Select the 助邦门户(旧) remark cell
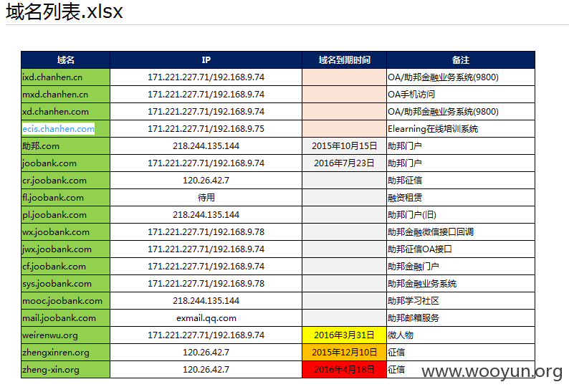This screenshot has width=569, height=392. click(461, 214)
